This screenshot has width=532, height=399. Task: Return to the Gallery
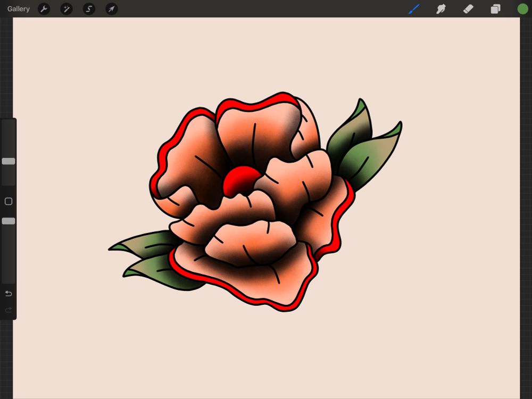(x=18, y=9)
